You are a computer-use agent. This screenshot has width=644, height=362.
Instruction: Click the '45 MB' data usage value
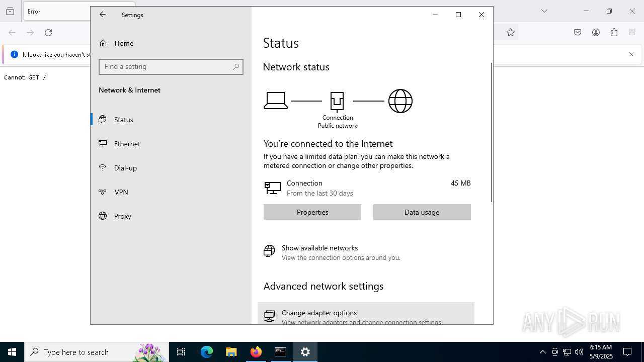coord(461,183)
